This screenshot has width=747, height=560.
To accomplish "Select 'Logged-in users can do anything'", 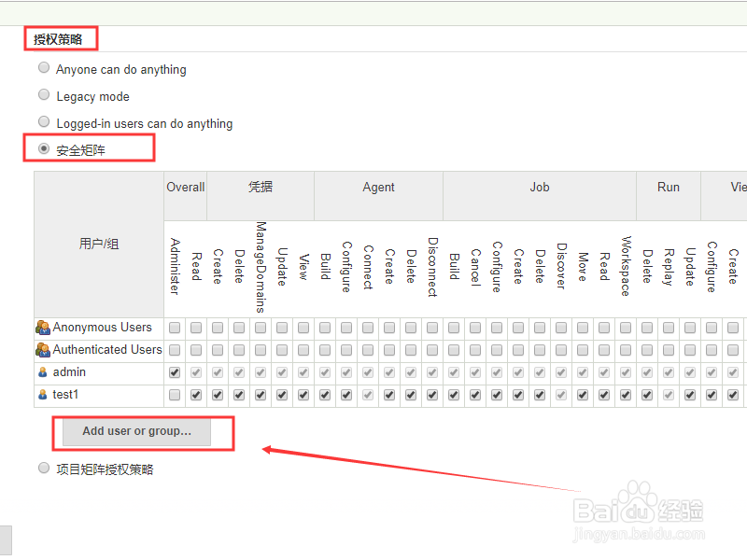I will (44, 122).
